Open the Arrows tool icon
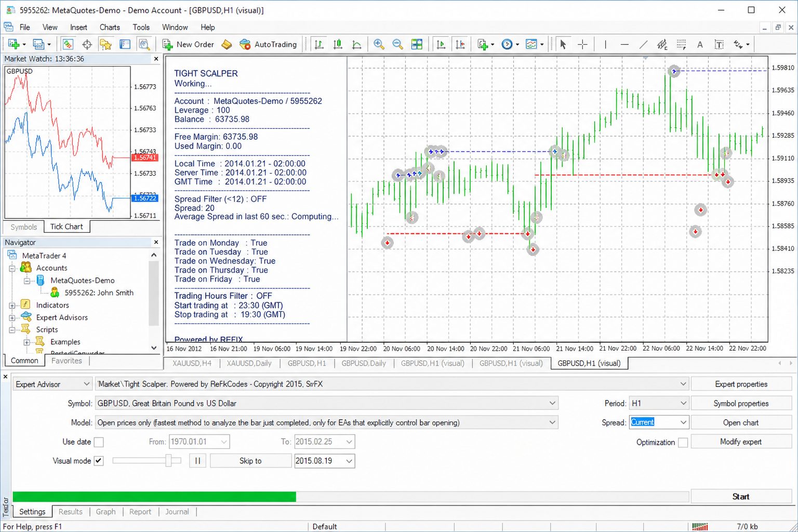The width and height of the screenshot is (798, 532). [738, 44]
